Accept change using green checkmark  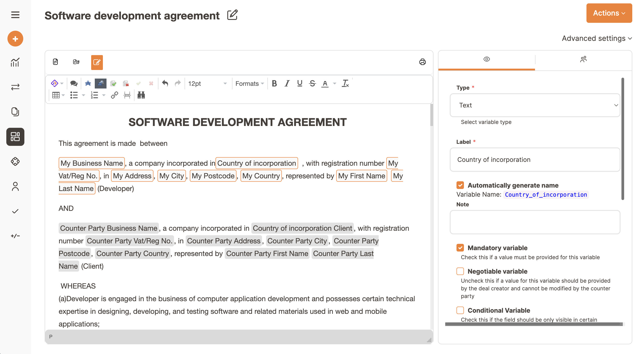(139, 83)
